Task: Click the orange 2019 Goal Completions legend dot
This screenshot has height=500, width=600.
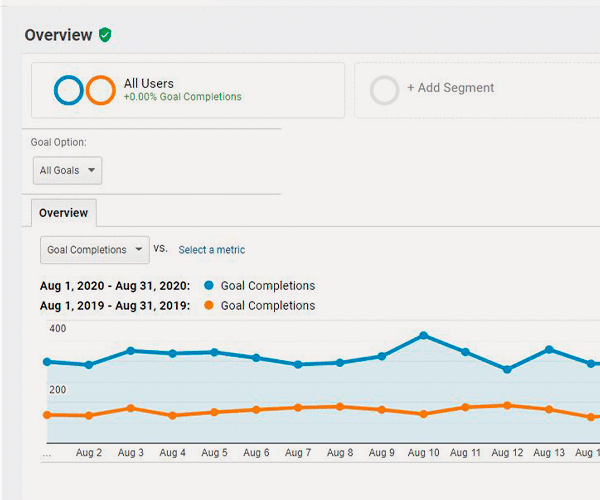Action: click(209, 305)
